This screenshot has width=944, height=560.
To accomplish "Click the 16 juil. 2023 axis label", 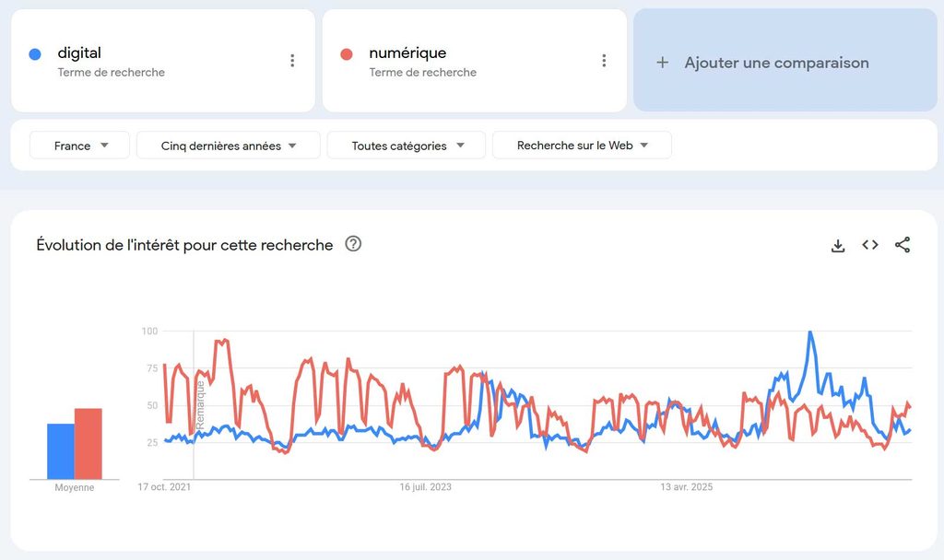I will point(426,487).
